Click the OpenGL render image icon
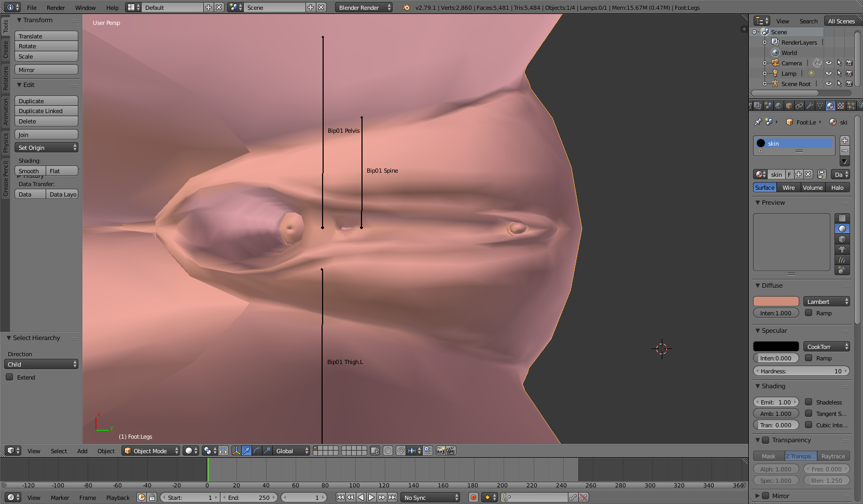 440,451
